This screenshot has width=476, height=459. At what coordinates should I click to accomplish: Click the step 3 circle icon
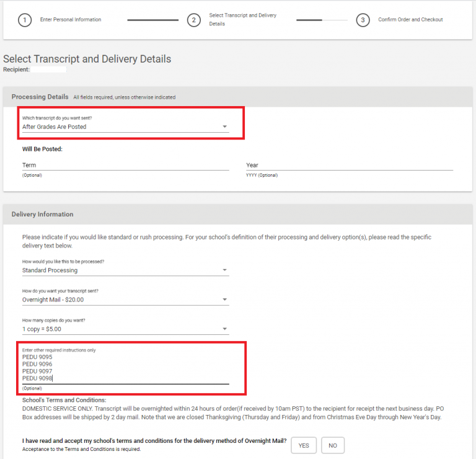click(363, 20)
